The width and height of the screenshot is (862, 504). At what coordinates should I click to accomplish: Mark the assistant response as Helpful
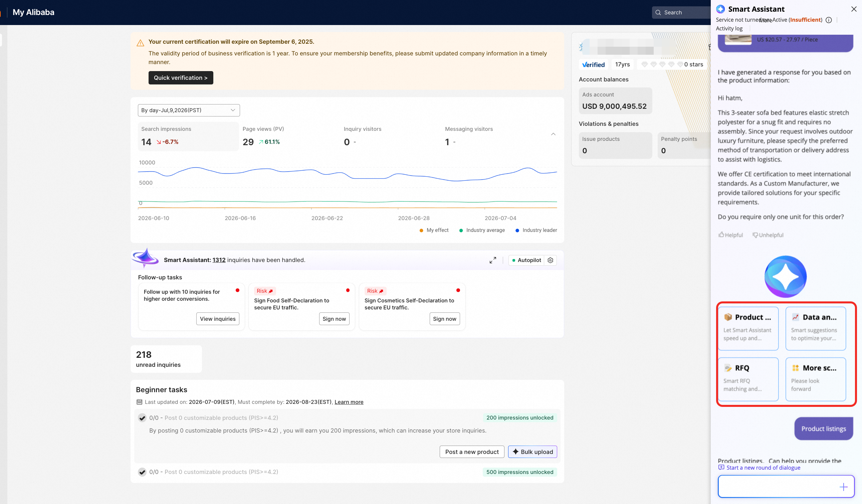pos(730,235)
